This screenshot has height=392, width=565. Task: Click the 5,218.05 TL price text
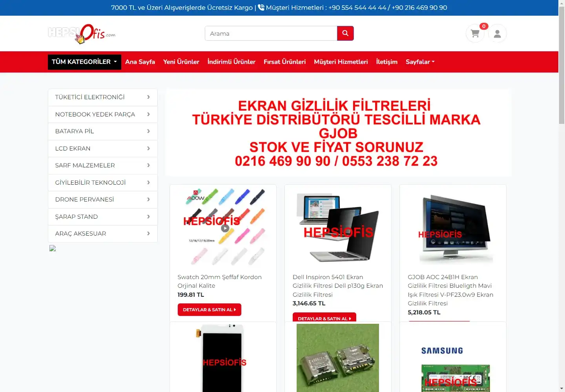424,312
